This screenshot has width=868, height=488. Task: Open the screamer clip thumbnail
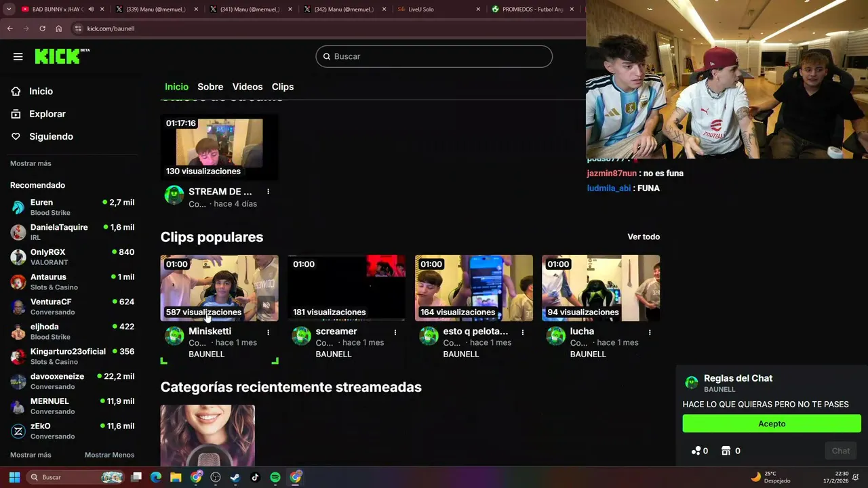[x=347, y=288]
